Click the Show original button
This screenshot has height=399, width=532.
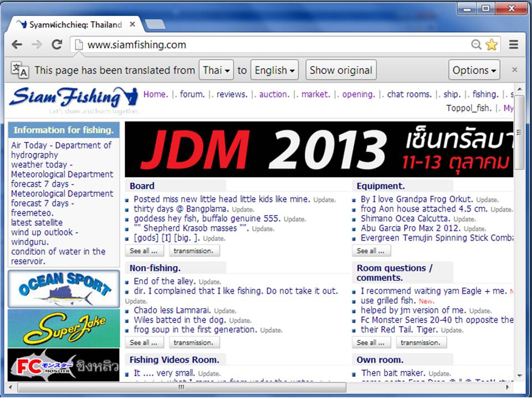click(341, 70)
